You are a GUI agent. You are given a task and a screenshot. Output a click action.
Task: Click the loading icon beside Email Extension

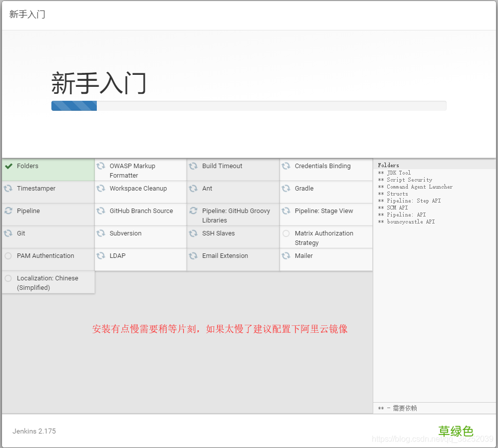point(193,255)
